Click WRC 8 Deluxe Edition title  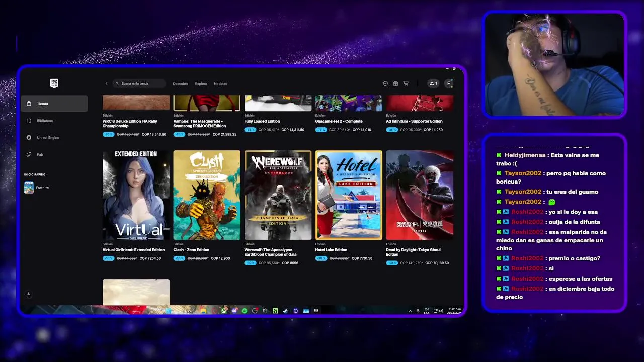pos(130,124)
